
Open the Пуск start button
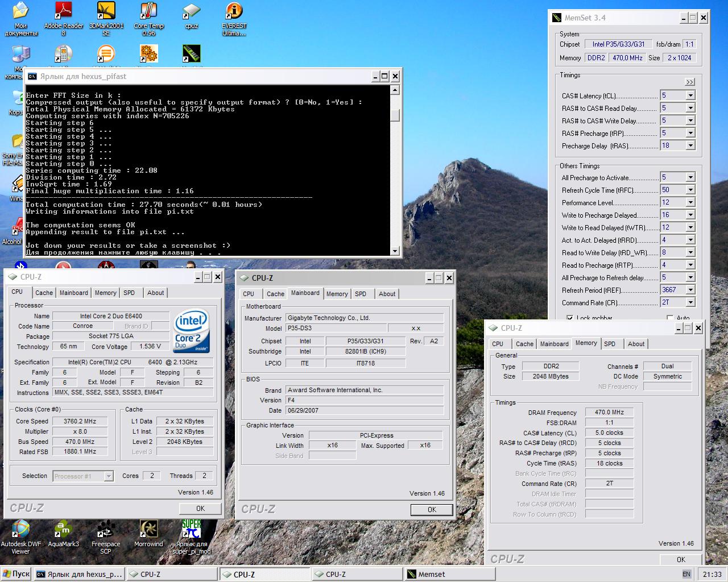point(16,574)
